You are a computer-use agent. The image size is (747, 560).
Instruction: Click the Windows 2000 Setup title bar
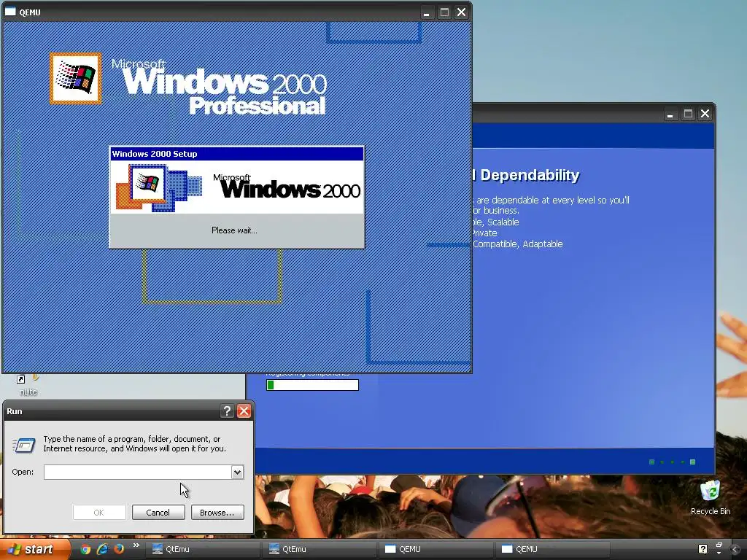[x=237, y=154]
